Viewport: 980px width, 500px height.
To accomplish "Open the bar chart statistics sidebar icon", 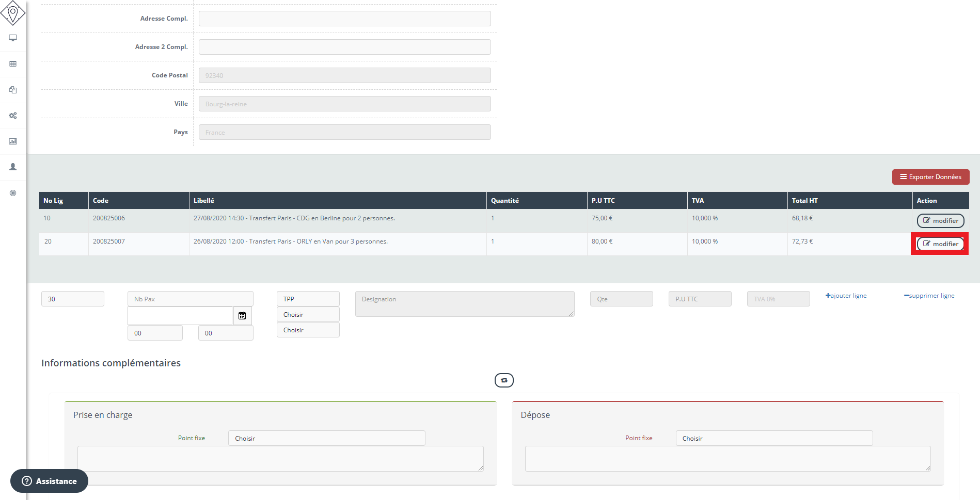I will tap(13, 141).
